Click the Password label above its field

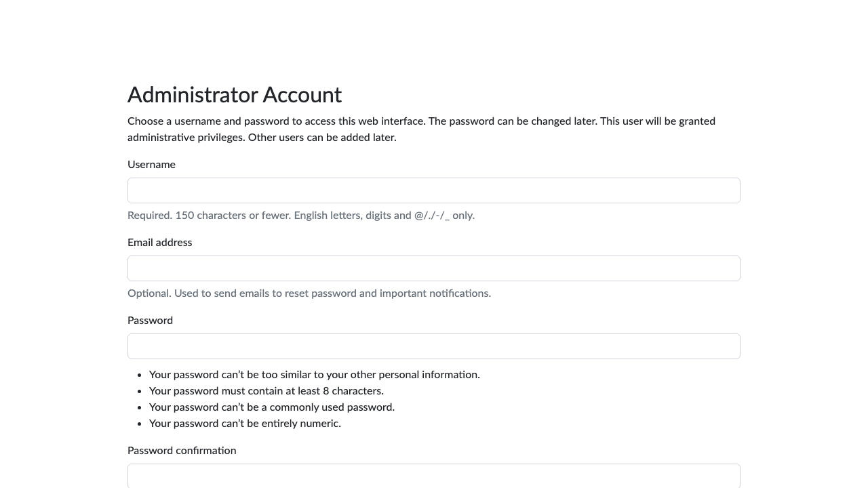pos(150,321)
